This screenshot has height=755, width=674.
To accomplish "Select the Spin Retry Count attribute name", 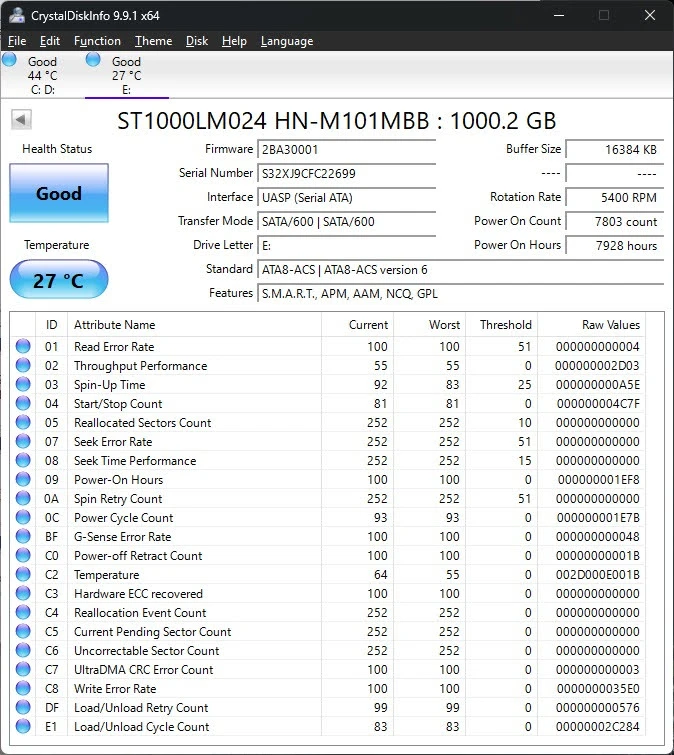I will (118, 499).
